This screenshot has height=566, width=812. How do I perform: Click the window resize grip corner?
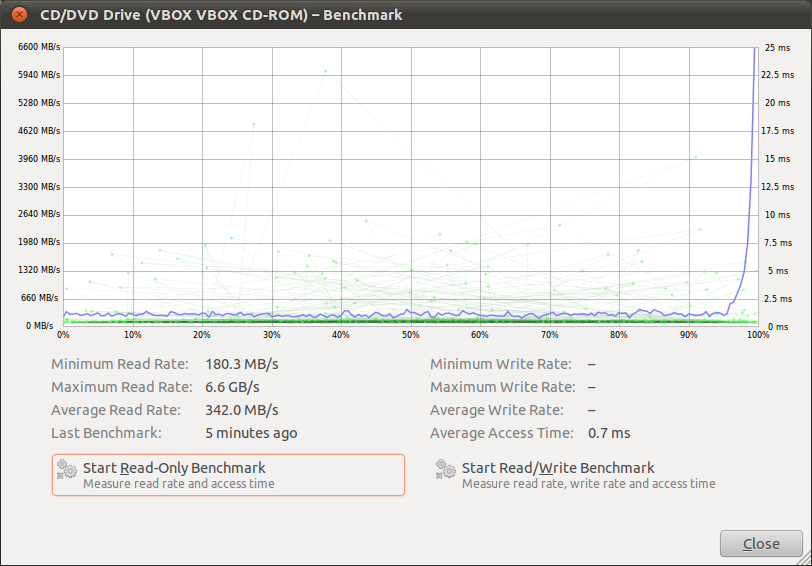805,559
